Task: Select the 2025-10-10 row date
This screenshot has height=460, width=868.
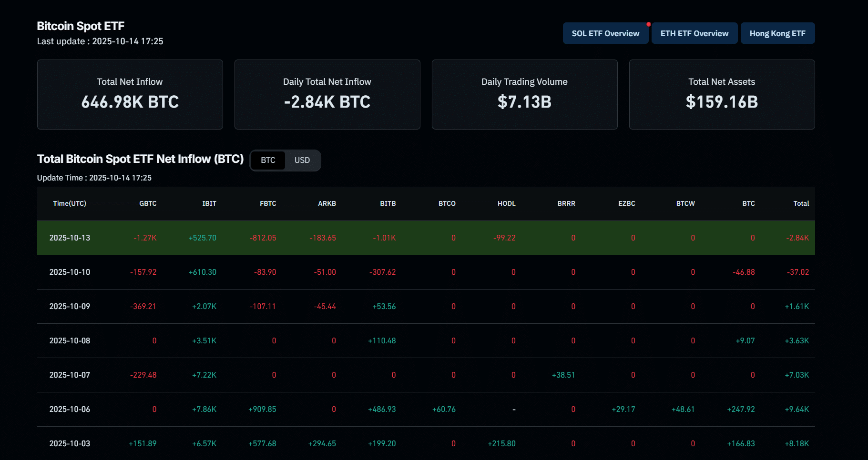Action: [70, 272]
